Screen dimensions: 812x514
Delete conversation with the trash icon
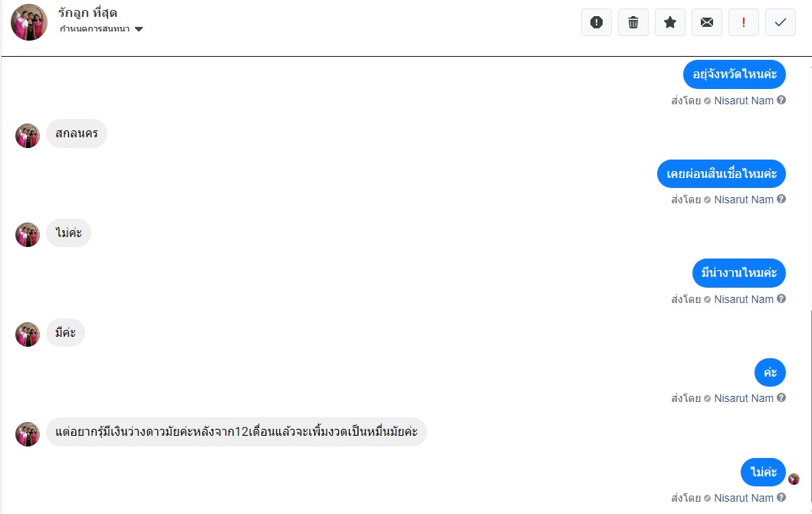click(x=633, y=22)
